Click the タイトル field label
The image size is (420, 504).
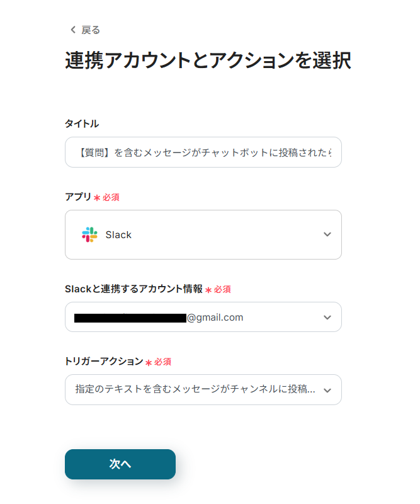point(82,123)
